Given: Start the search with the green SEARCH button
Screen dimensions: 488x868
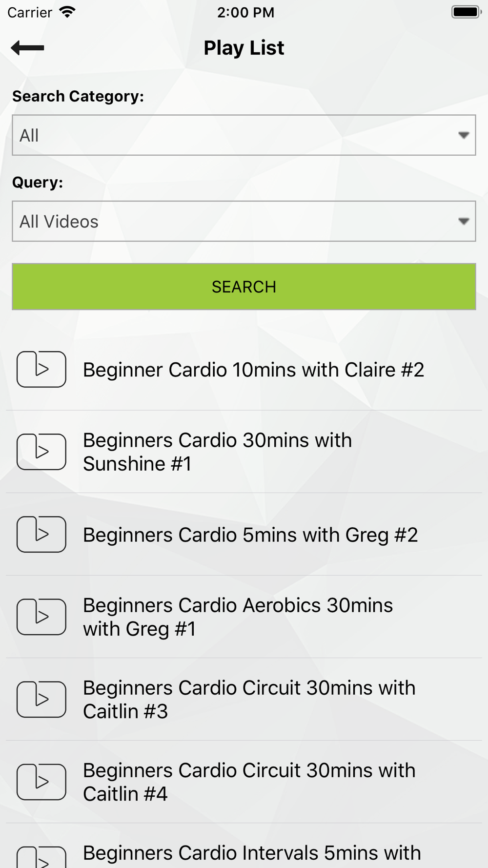Looking at the screenshot, I should (x=244, y=287).
